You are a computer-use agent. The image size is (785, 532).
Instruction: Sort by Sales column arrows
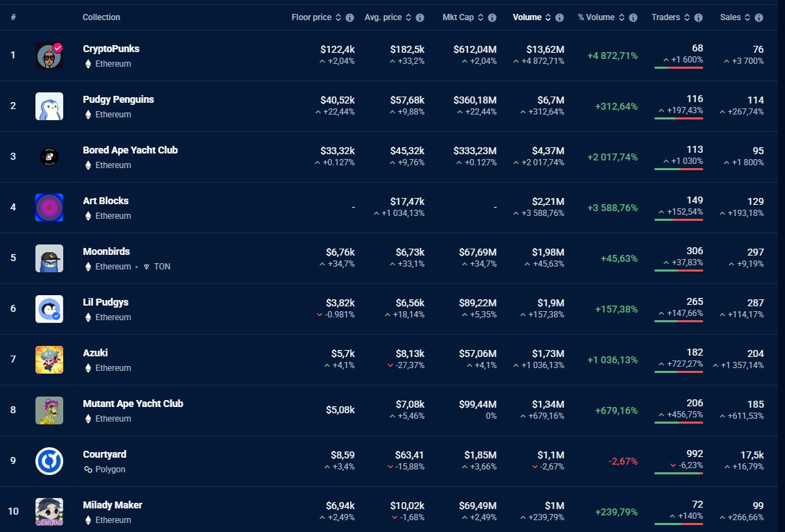click(x=747, y=17)
